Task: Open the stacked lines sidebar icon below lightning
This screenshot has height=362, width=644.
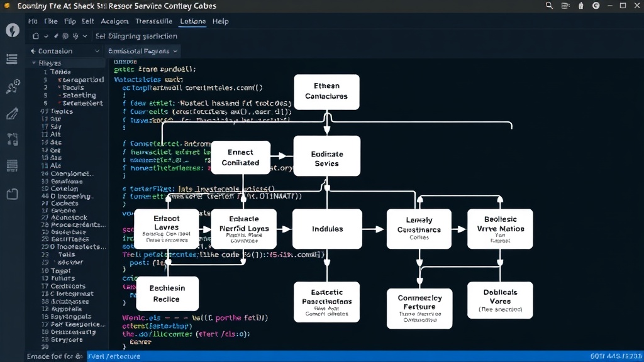Action: [12, 59]
